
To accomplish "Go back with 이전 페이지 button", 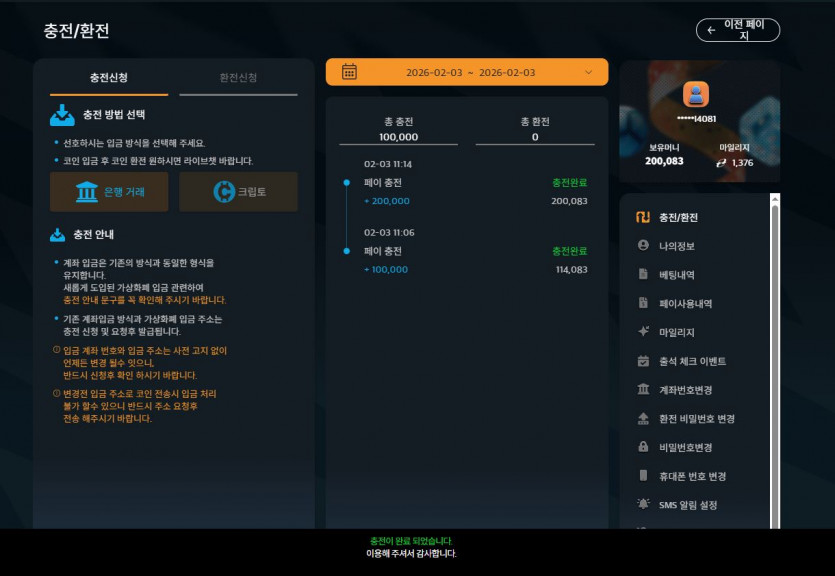I will pyautogui.click(x=738, y=30).
